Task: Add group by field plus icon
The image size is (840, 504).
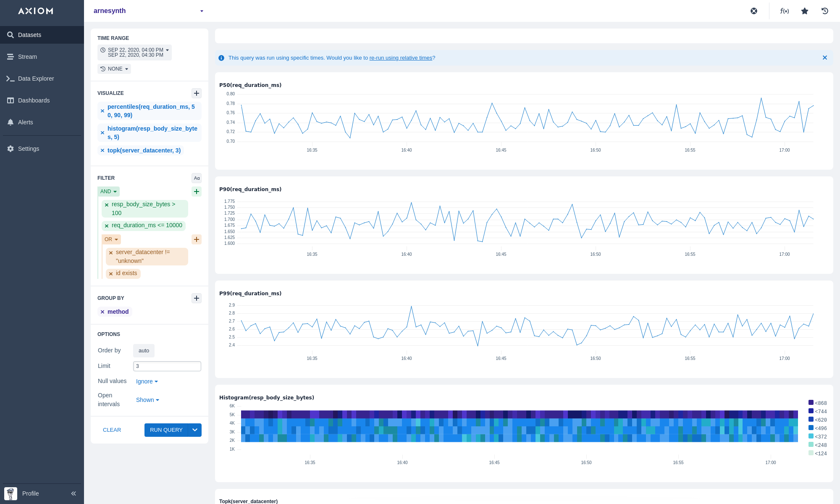Action: 196,298
